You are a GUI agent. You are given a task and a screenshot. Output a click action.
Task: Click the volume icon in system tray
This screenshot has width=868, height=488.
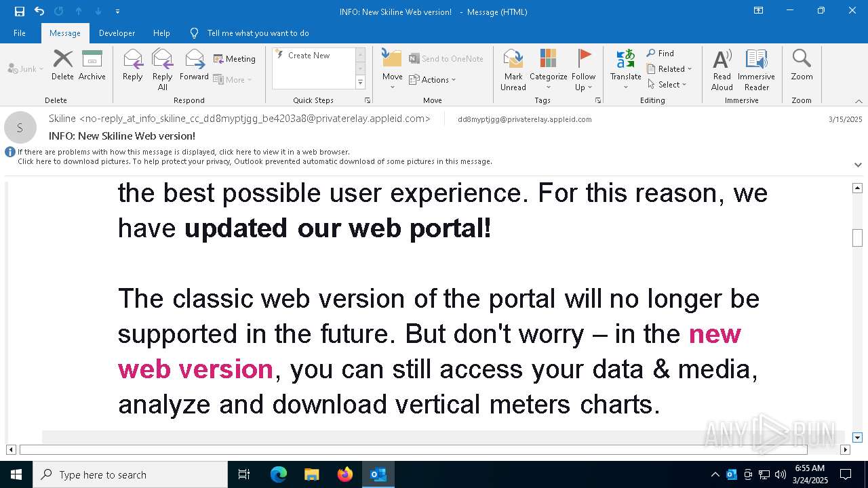(x=780, y=474)
